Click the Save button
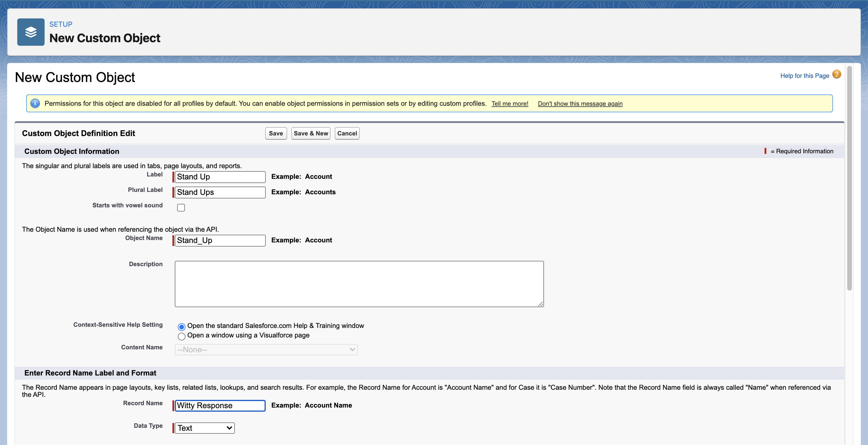The width and height of the screenshot is (868, 445). [x=276, y=133]
